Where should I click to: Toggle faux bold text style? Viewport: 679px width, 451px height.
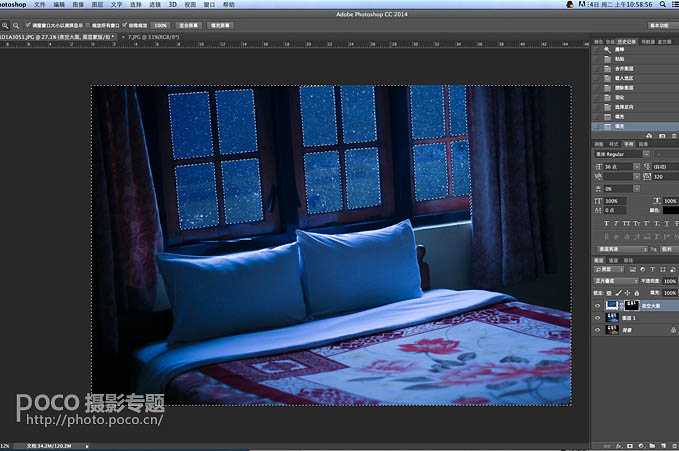pyautogui.click(x=607, y=224)
